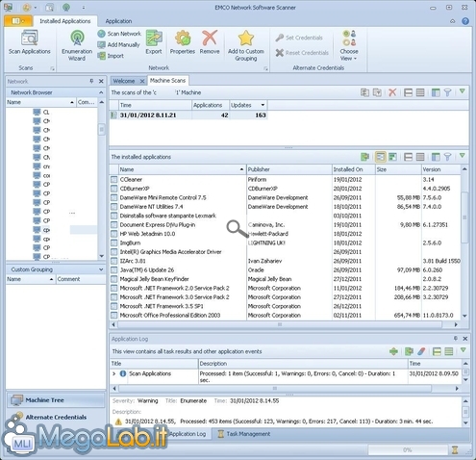Open green dropdown arrow in Application Log toolbar
This screenshot has width=476, height=460.
pyautogui.click(x=463, y=350)
